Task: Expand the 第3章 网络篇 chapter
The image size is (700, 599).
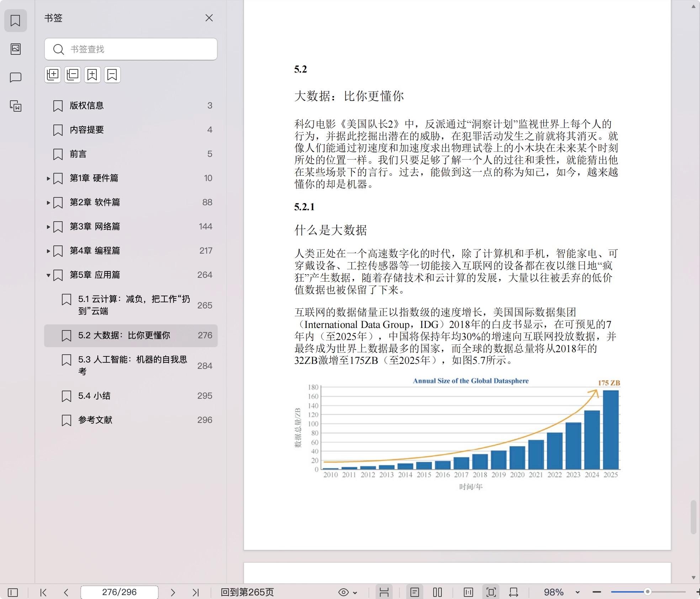Action: pyautogui.click(x=48, y=227)
